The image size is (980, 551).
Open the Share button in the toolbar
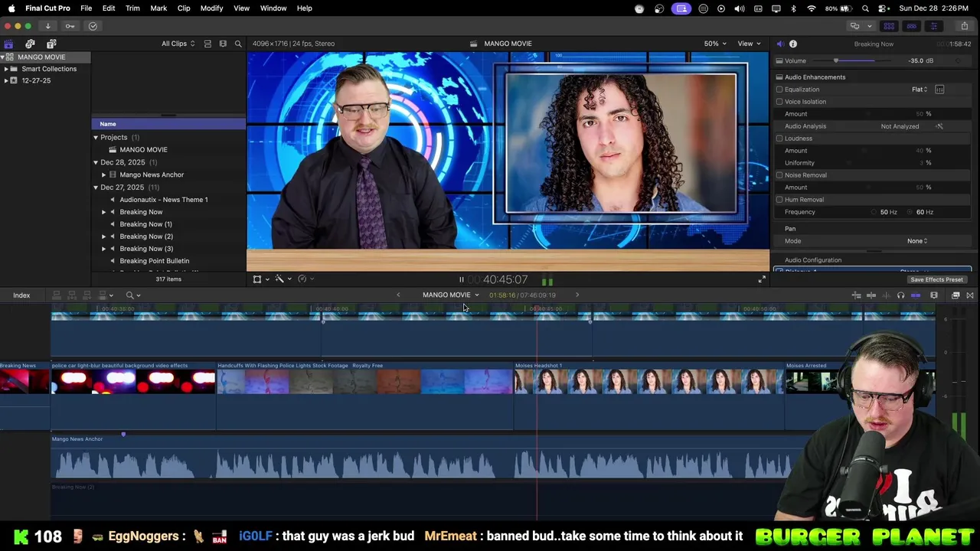point(964,26)
